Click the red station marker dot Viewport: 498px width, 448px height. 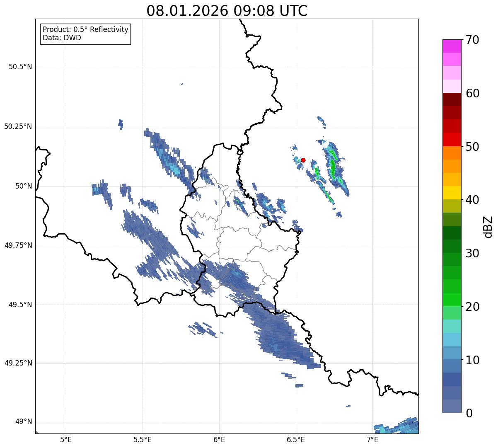click(303, 160)
